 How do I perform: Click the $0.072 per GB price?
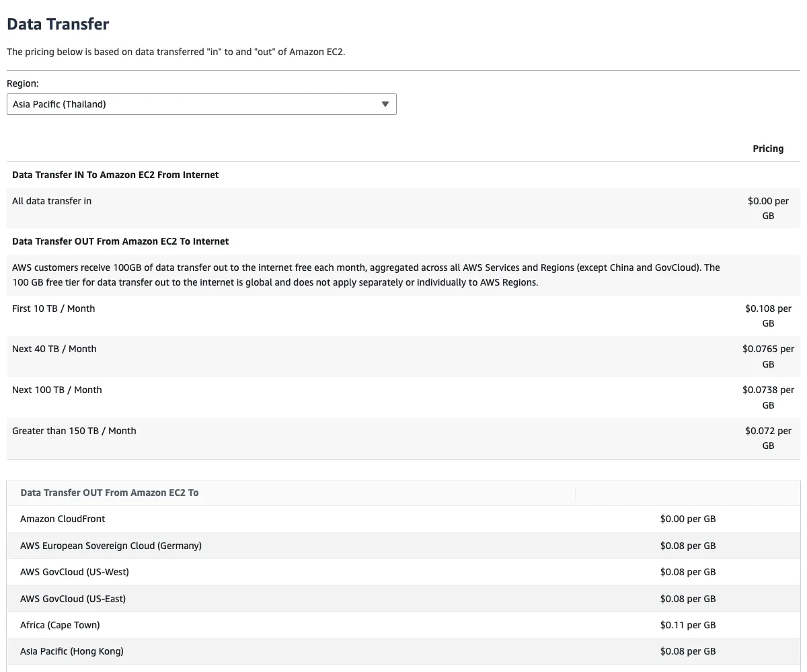coord(768,438)
